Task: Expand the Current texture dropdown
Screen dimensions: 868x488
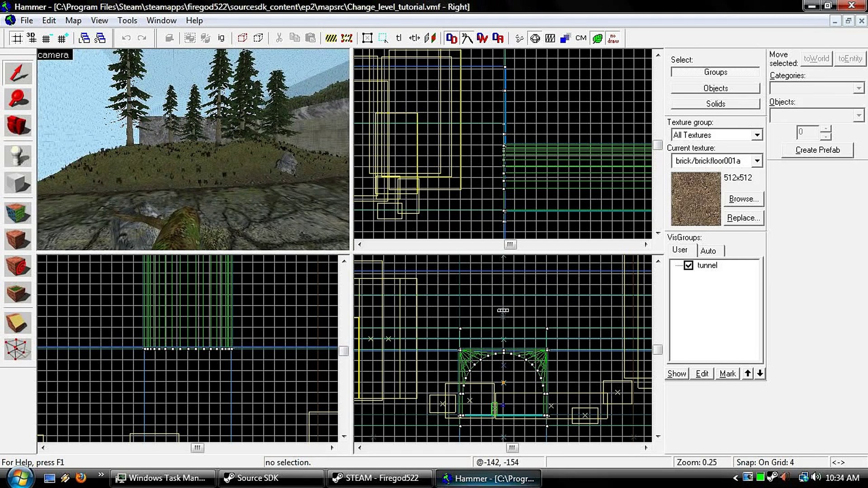Action: (x=757, y=161)
